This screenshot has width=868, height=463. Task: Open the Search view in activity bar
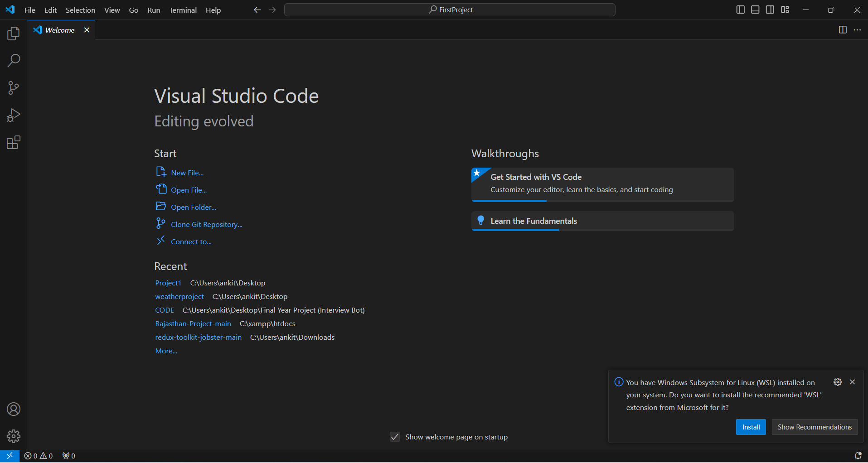pos(14,61)
